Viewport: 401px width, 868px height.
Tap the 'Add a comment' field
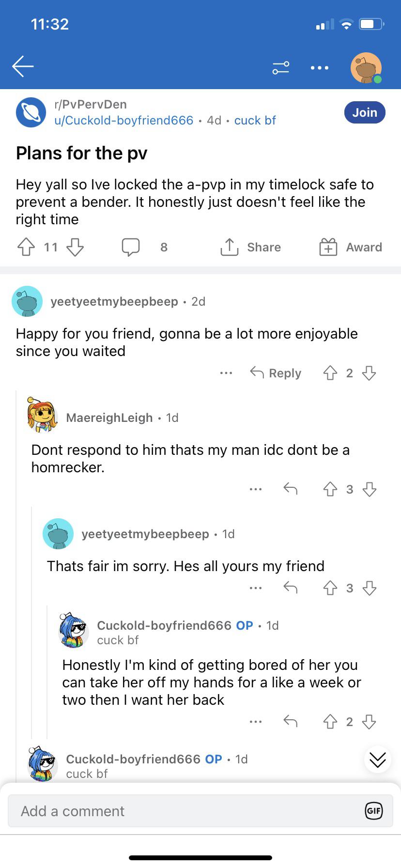(184, 811)
